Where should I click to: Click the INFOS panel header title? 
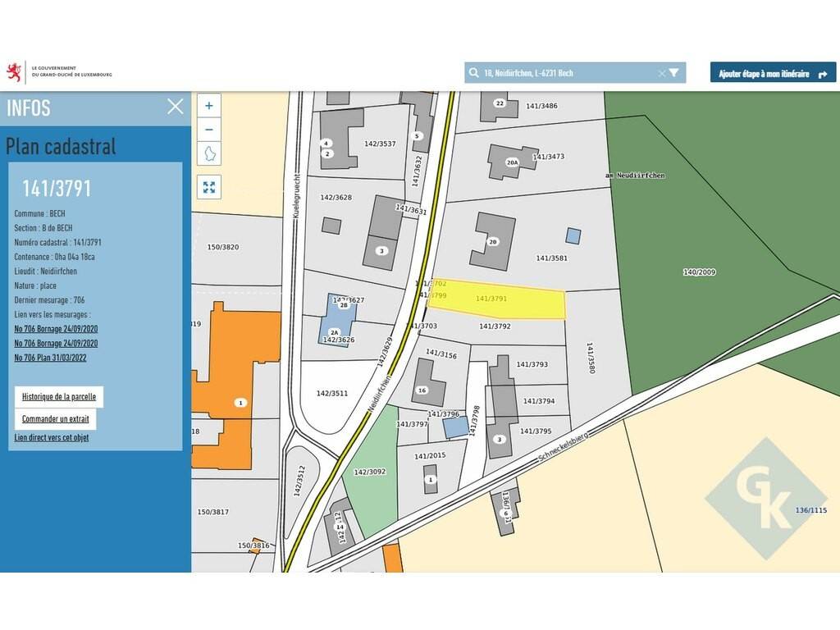[29, 107]
